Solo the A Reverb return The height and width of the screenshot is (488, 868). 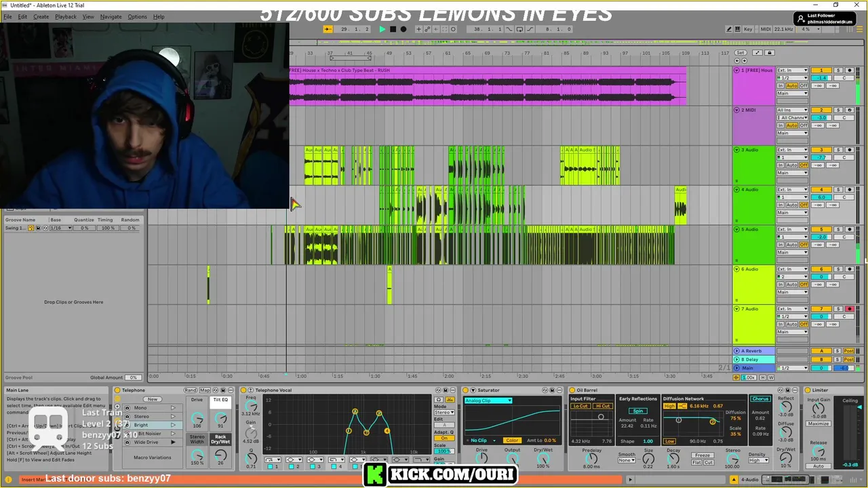[838, 351]
